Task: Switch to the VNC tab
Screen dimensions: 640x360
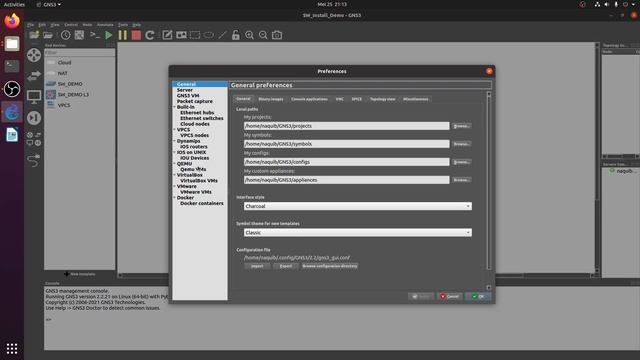Action: pyautogui.click(x=340, y=99)
